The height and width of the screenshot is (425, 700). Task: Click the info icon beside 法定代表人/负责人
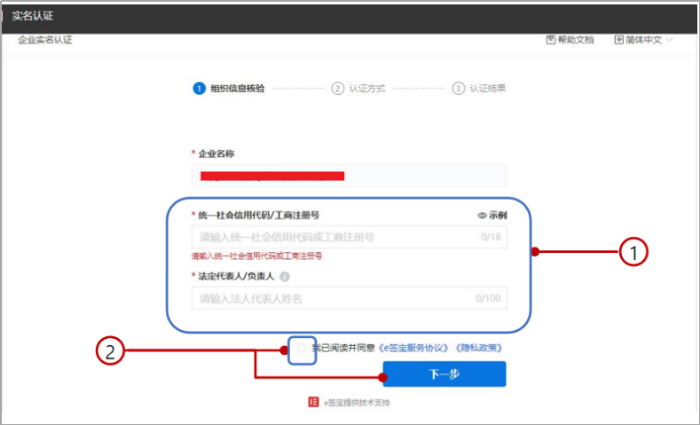284,277
